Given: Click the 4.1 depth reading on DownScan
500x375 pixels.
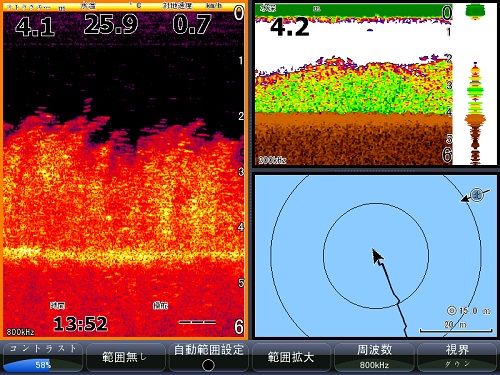Looking at the screenshot, I should pyautogui.click(x=35, y=27).
